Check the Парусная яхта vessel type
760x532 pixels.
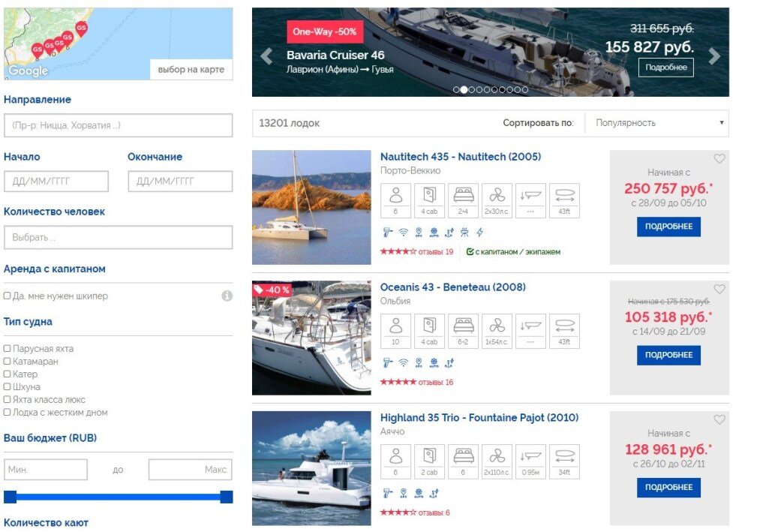point(7,349)
